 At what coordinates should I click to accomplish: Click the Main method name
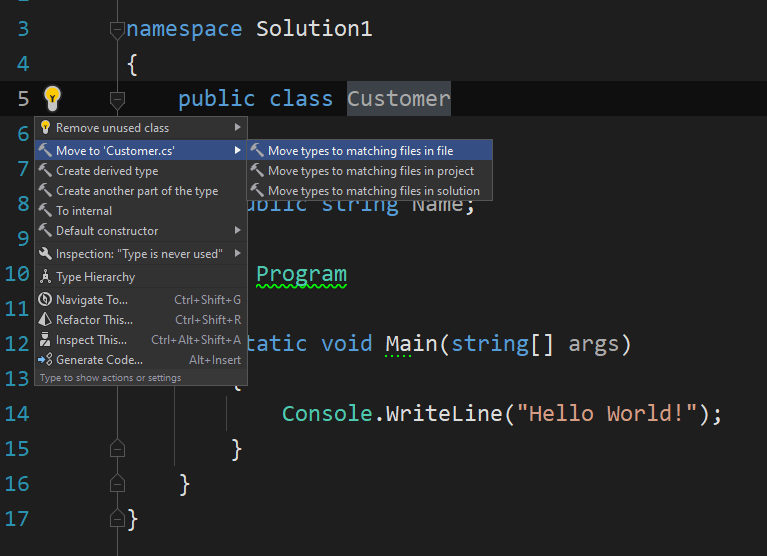[411, 343]
